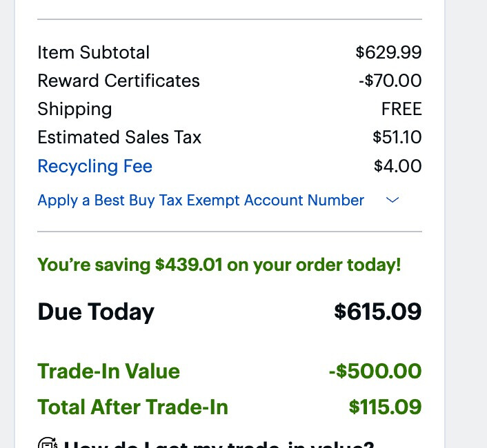Open the Recycling Fee link

point(95,166)
